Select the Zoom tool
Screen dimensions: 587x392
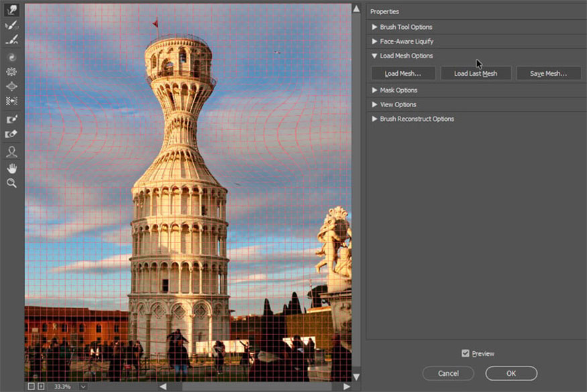(11, 183)
